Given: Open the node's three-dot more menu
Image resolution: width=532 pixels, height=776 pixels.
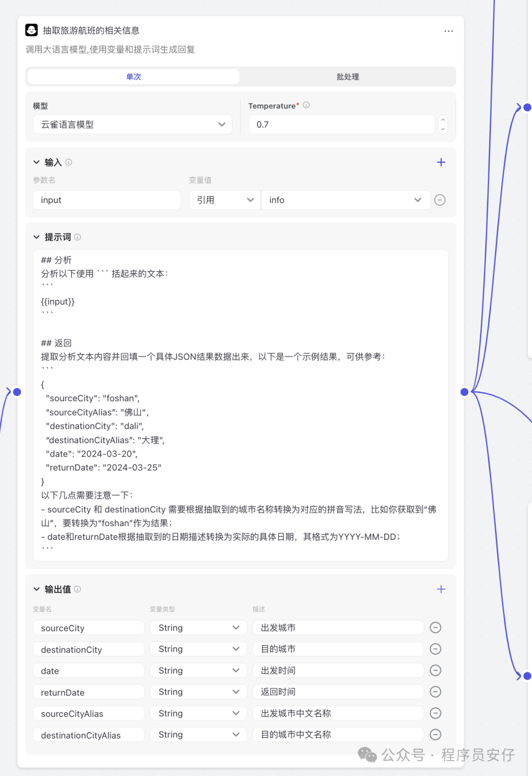Looking at the screenshot, I should (448, 31).
